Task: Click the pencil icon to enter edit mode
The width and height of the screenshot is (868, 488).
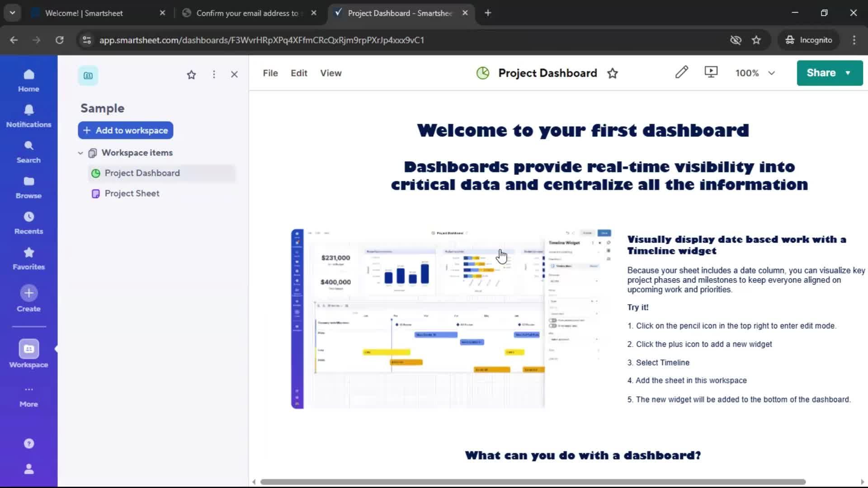Action: click(682, 72)
